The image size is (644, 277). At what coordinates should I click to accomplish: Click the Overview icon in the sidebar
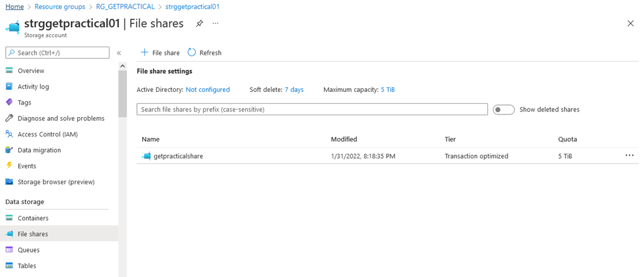pyautogui.click(x=9, y=71)
